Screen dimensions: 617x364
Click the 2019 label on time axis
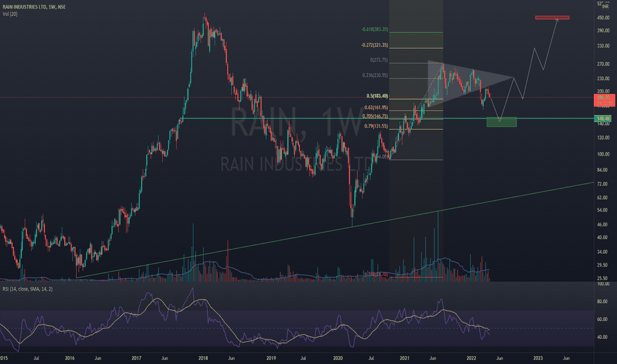[x=271, y=359]
